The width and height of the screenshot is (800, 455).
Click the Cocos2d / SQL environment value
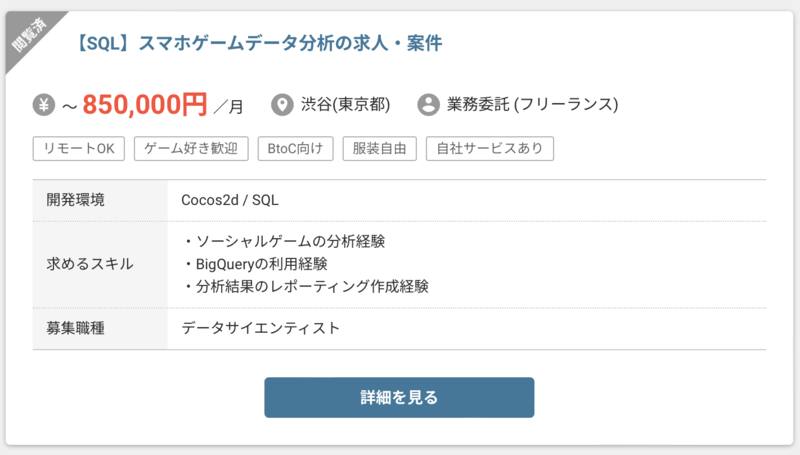click(230, 200)
